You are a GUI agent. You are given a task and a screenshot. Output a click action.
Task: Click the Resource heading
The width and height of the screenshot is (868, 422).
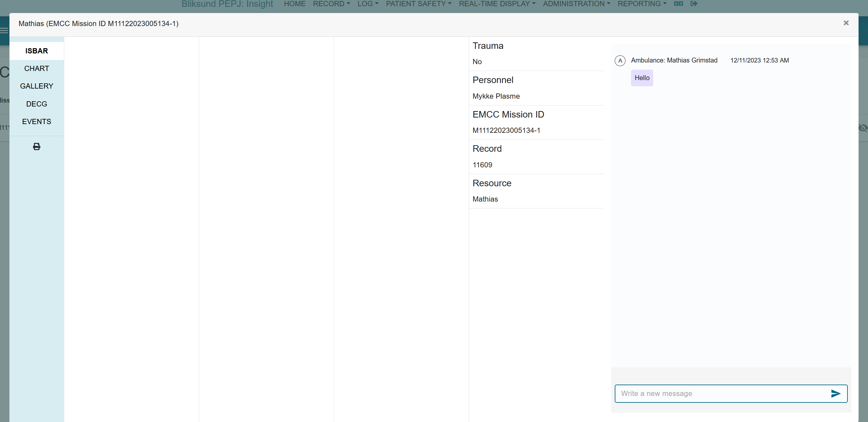[x=492, y=183]
